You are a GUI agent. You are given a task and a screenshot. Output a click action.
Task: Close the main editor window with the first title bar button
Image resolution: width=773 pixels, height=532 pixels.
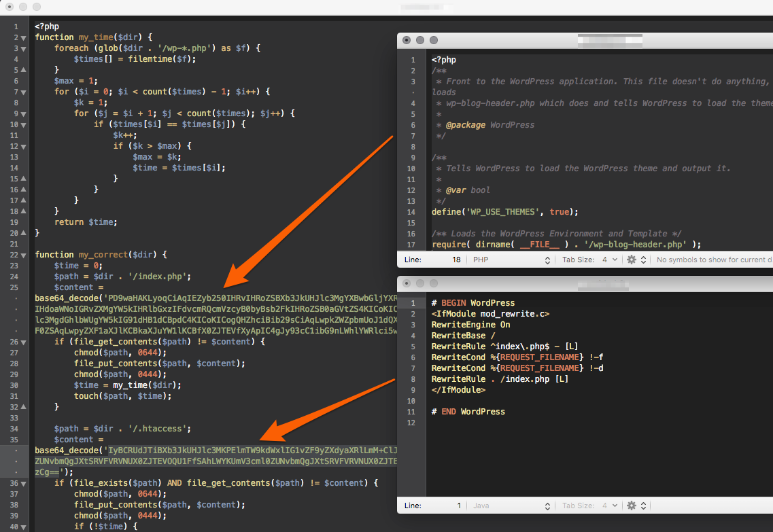(x=10, y=7)
